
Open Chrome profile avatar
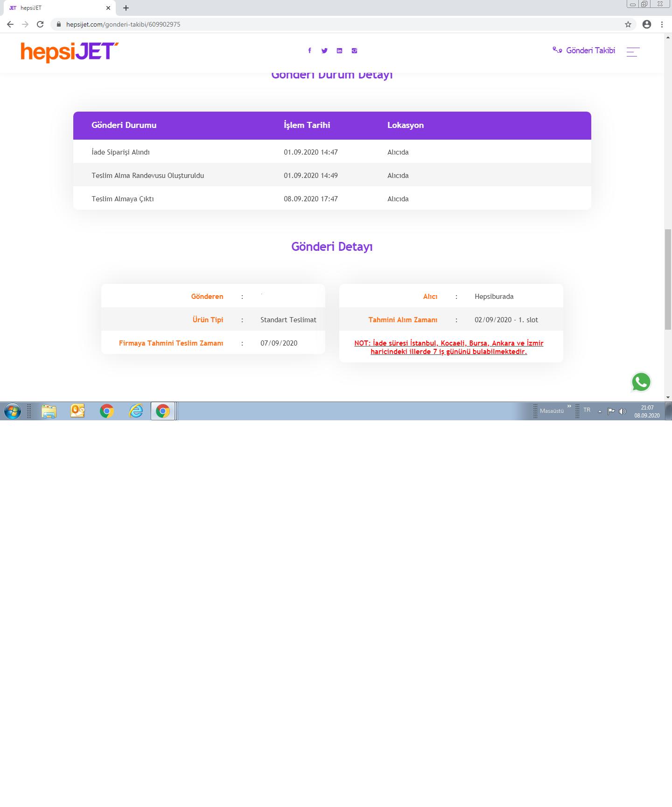click(647, 24)
